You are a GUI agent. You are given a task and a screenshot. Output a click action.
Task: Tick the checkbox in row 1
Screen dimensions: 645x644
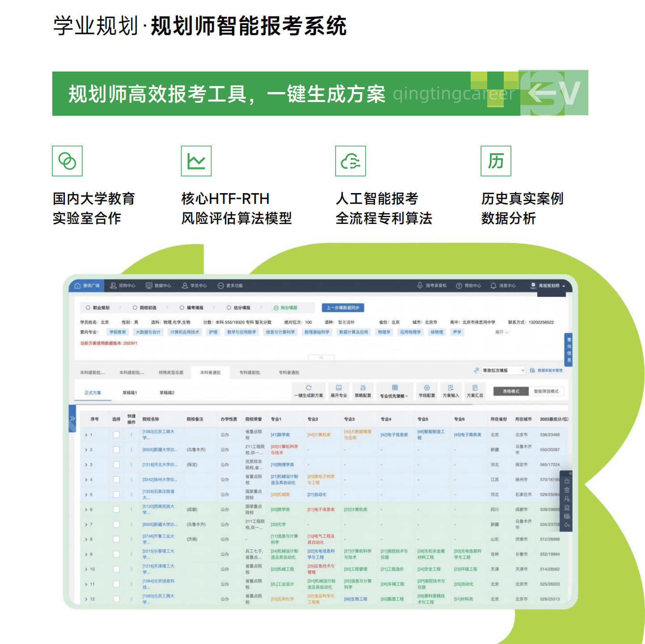[116, 435]
